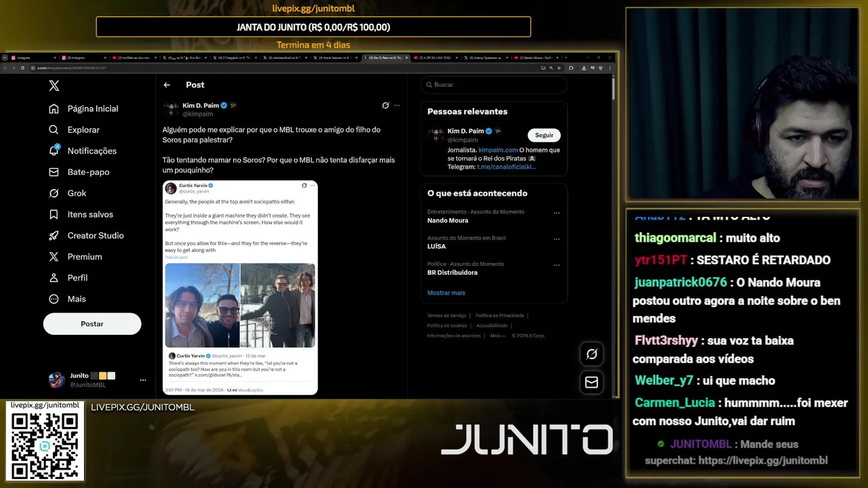Open options for the BR Distribuidora trend
This screenshot has height=488, width=868.
click(x=557, y=265)
